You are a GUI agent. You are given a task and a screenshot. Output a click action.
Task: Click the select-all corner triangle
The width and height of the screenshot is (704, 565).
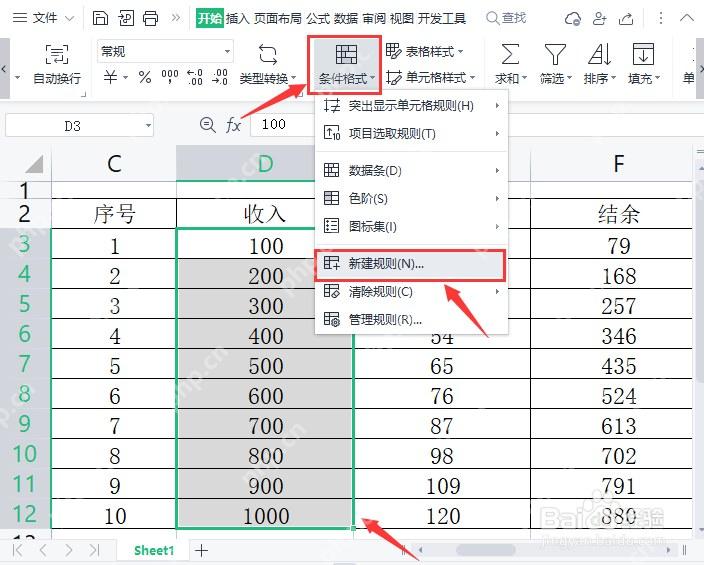(34, 163)
